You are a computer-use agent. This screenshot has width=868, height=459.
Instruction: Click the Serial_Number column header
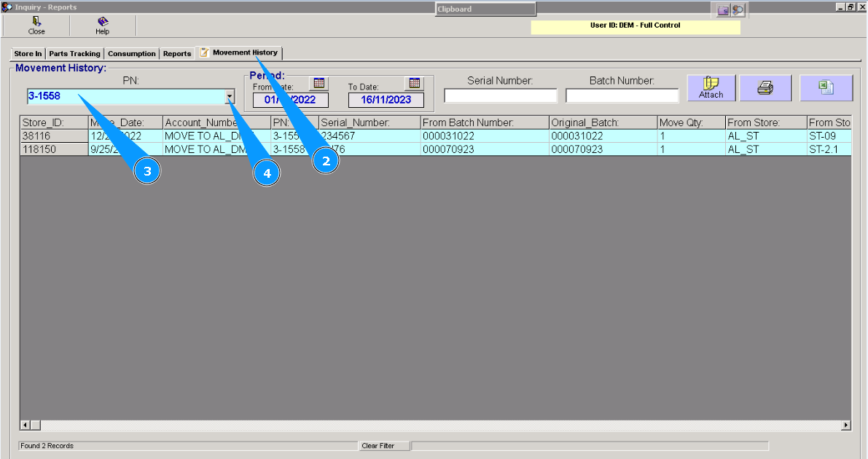(x=370, y=122)
